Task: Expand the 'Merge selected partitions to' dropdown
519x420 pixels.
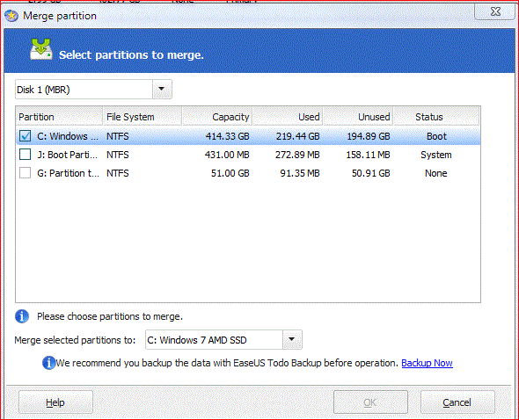Action: tap(292, 340)
